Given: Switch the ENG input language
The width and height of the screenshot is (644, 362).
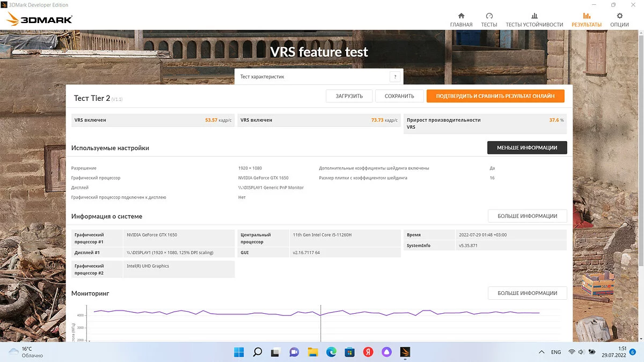Looking at the screenshot, I should point(556,352).
